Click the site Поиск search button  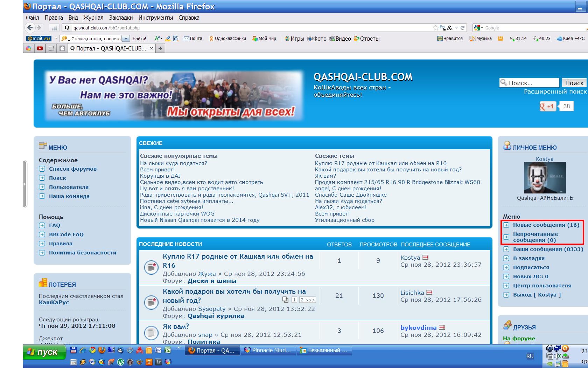pyautogui.click(x=574, y=83)
